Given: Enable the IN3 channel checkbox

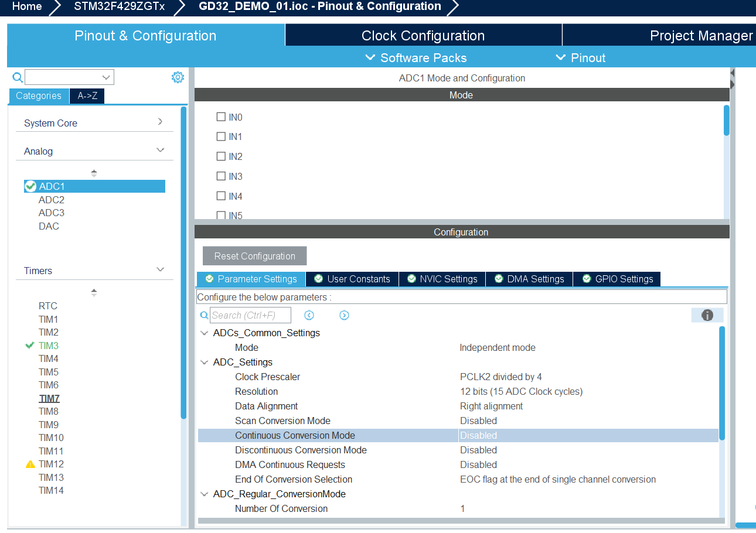Looking at the screenshot, I should pyautogui.click(x=221, y=176).
